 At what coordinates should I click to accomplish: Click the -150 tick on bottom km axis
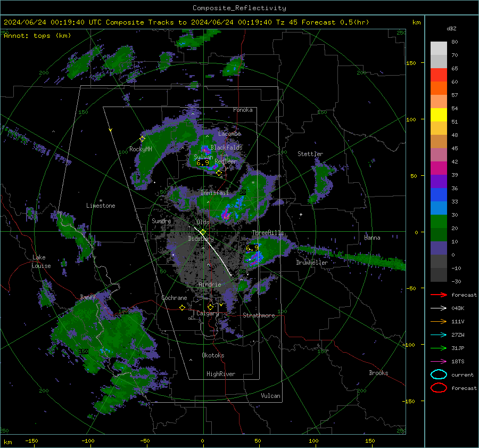point(31,441)
